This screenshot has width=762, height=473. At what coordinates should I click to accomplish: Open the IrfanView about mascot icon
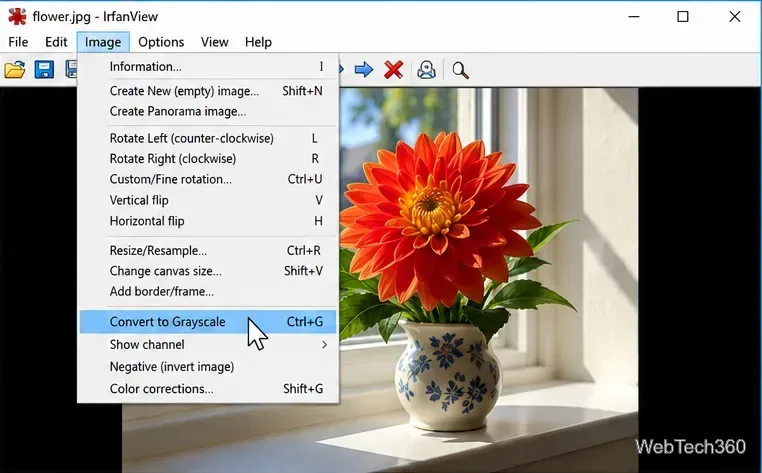[426, 70]
